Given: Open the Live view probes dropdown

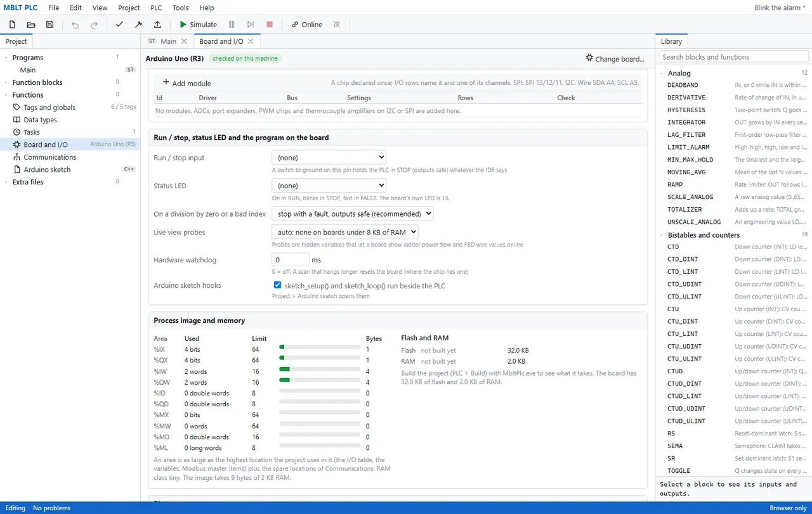Looking at the screenshot, I should (x=344, y=232).
